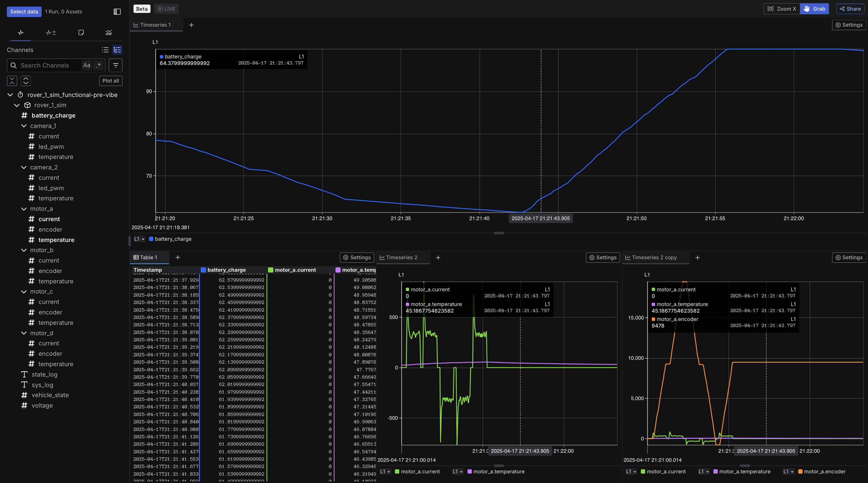
Task: Click the orange motor_a.encoder legend swatch
Action: (x=800, y=472)
